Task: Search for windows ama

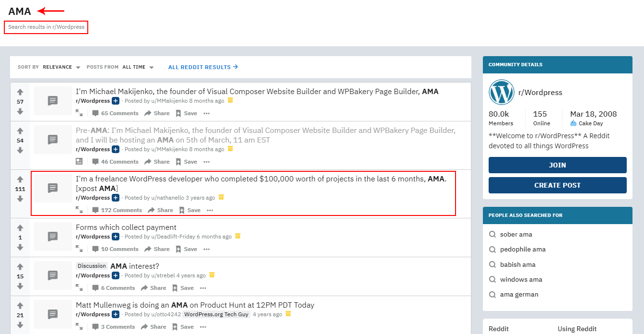Action: click(x=521, y=279)
